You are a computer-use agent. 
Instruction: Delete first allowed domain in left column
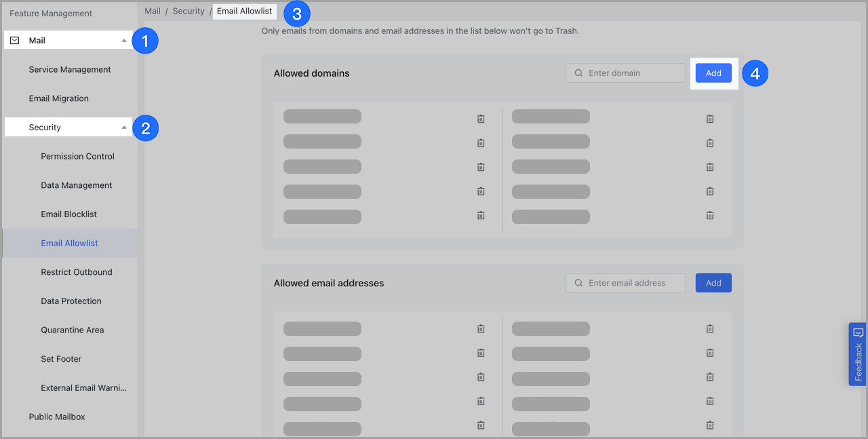pyautogui.click(x=481, y=119)
